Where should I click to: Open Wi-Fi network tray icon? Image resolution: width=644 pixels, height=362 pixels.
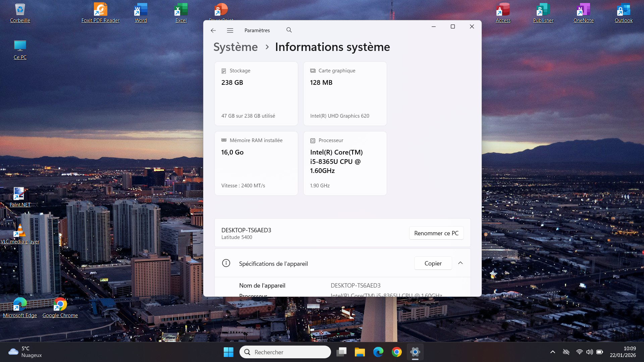coord(579,352)
